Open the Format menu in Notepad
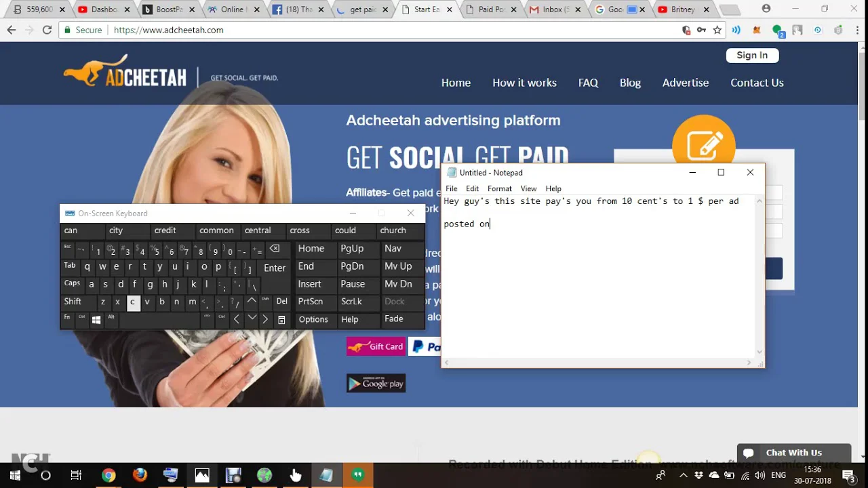The image size is (868, 488). [499, 188]
